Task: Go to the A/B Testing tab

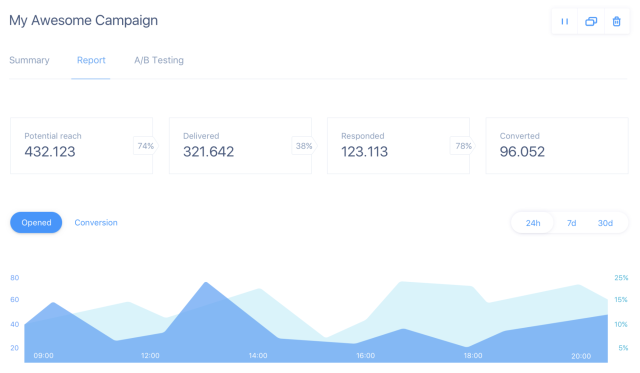Action: click(x=159, y=60)
